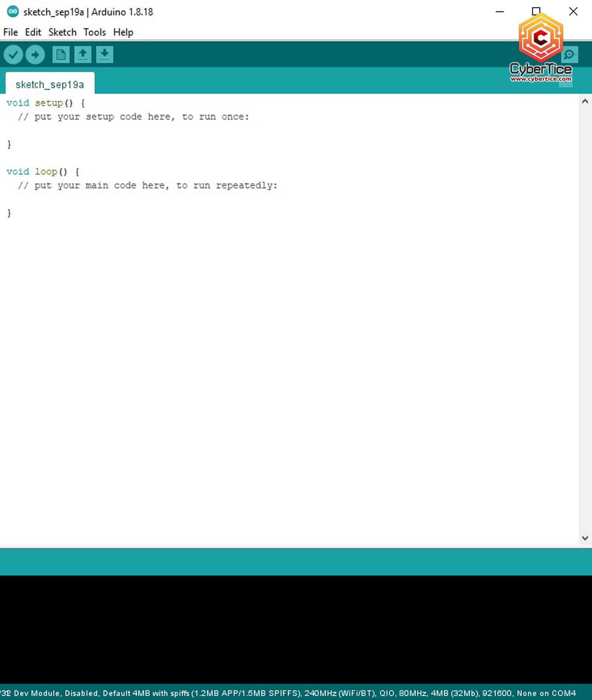Click the editor scrollbar down arrow
Image resolution: width=592 pixels, height=700 pixels.
pos(585,538)
